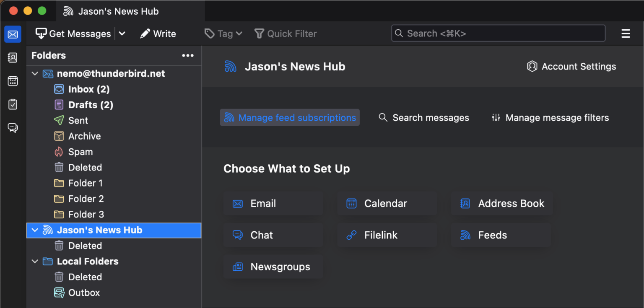Open the Address Book from the sidebar
644x308 pixels.
point(13,57)
